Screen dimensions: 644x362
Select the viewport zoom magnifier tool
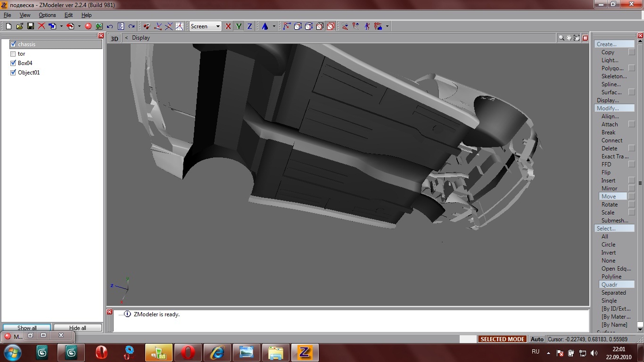(561, 38)
